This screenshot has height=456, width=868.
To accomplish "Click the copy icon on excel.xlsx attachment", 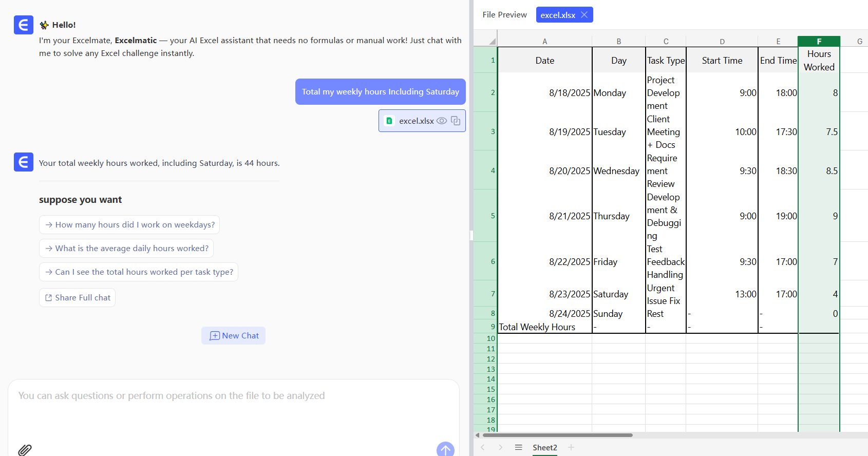I will [x=456, y=121].
